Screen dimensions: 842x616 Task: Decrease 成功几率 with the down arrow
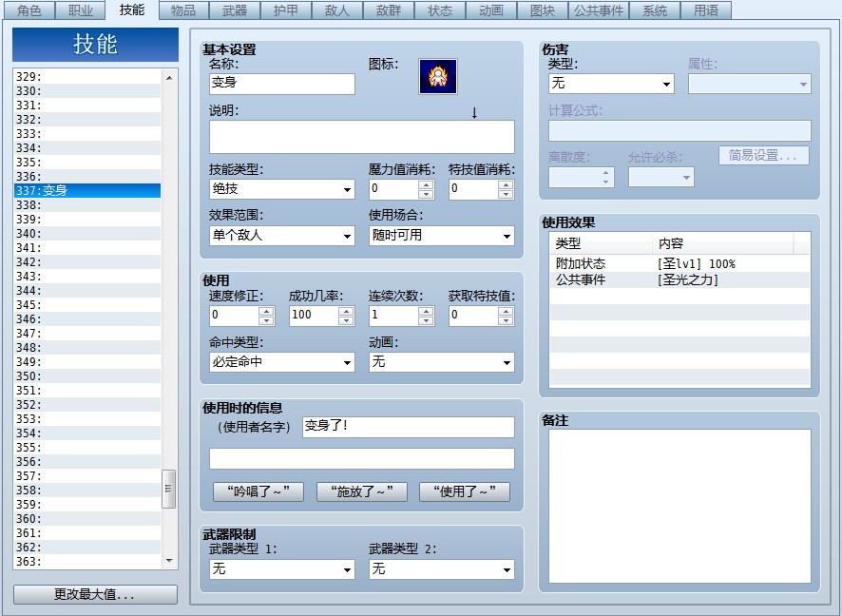point(346,320)
